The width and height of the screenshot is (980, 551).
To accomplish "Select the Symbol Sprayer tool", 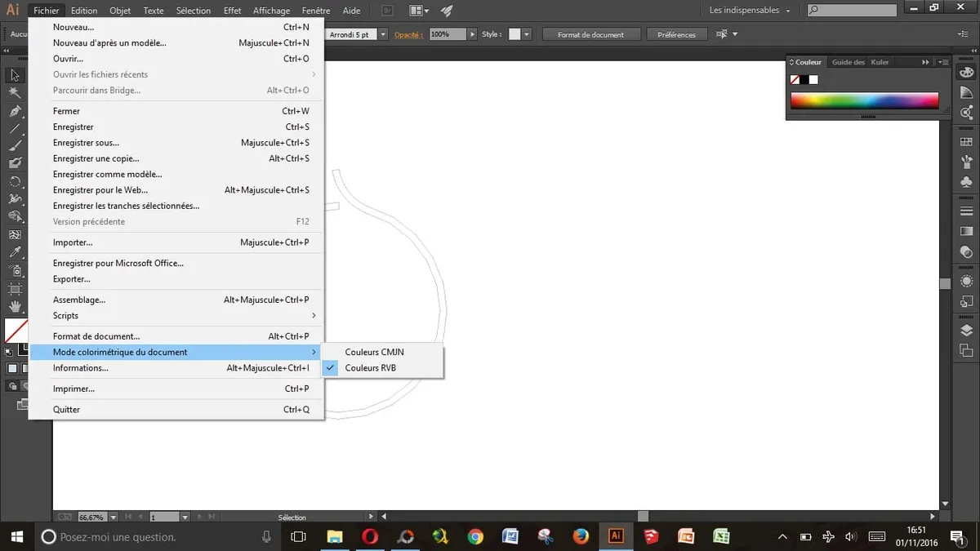I will (15, 270).
